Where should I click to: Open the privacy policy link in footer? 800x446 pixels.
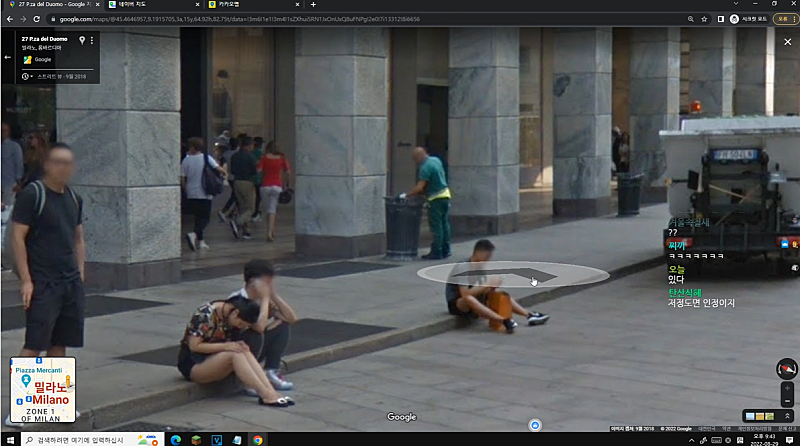click(756, 429)
